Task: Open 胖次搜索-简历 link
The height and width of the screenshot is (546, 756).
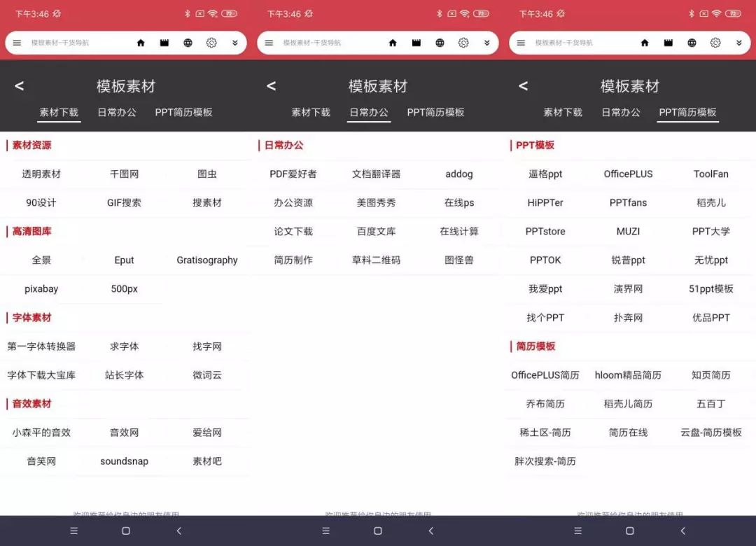Action: tap(545, 461)
